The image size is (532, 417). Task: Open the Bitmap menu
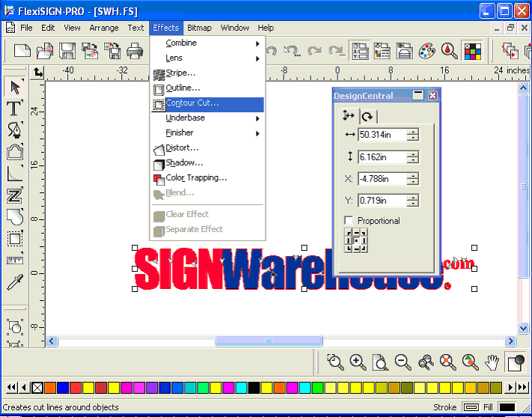coord(199,28)
